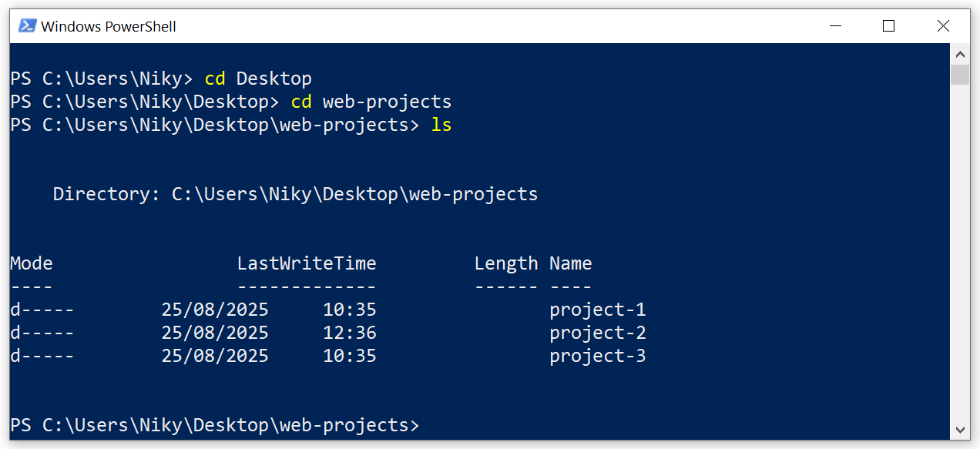980x449 pixels.
Task: Click the scrollbar up arrow
Action: click(x=960, y=55)
